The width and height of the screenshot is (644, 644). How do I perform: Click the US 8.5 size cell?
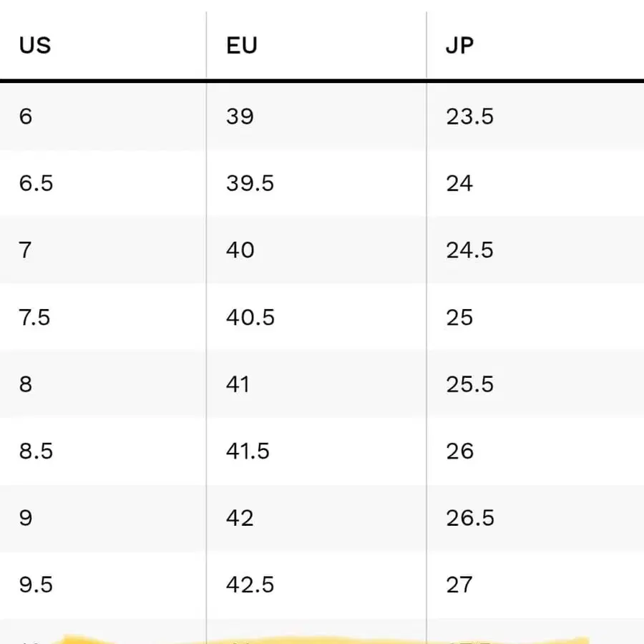[36, 451]
